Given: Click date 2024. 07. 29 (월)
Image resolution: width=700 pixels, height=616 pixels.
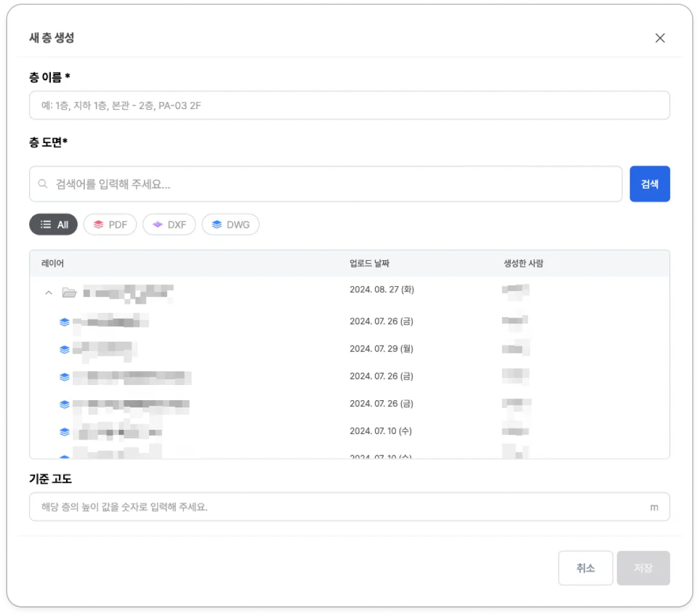Looking at the screenshot, I should 382,349.
